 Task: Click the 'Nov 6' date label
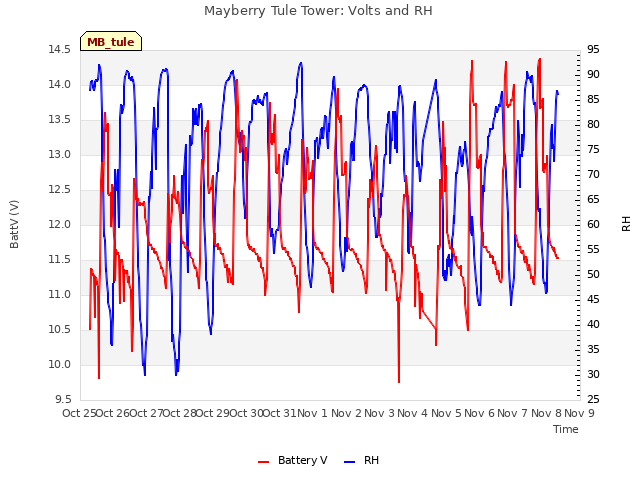click(x=479, y=413)
